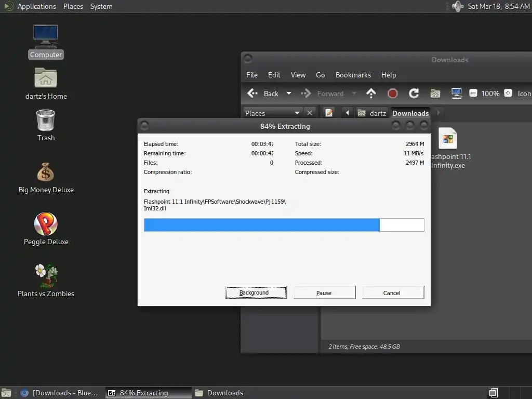This screenshot has width=532, height=399.
Task: Click the Icon view selector
Action: [x=524, y=94]
